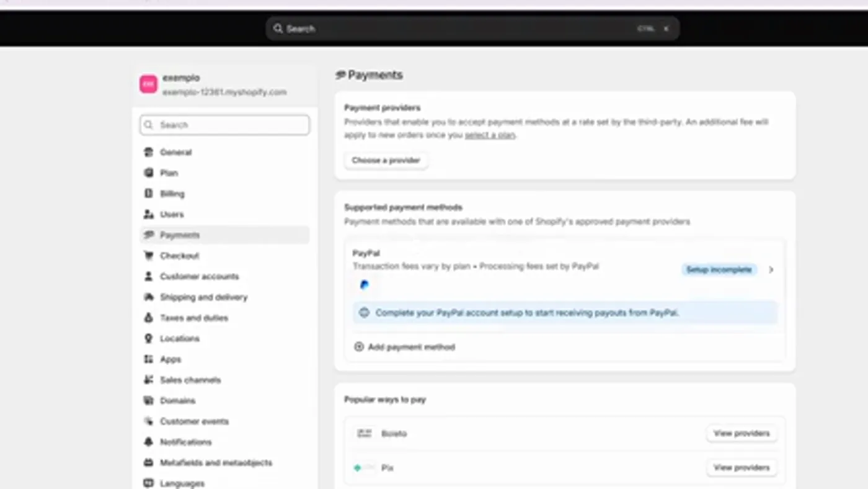The image size is (868, 489).
Task: View providers for Pix
Action: 742,468
